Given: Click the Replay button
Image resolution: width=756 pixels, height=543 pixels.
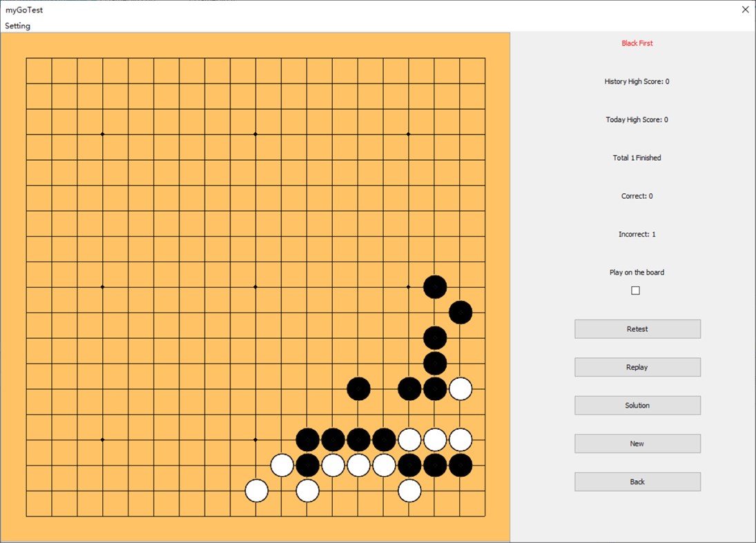Looking at the screenshot, I should pos(637,366).
